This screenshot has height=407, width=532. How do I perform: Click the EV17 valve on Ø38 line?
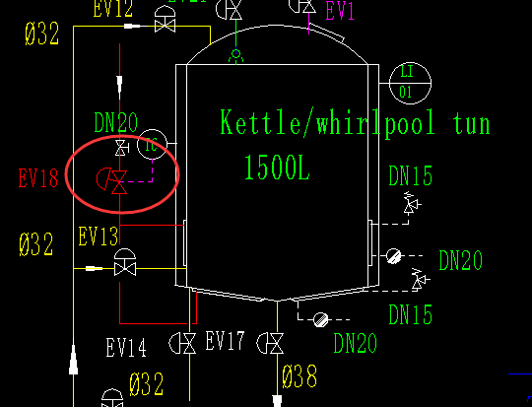click(x=270, y=343)
